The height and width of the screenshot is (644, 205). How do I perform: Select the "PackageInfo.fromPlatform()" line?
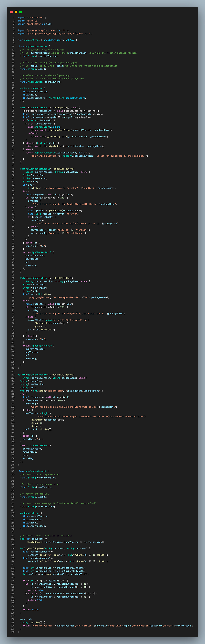tap(61, 111)
